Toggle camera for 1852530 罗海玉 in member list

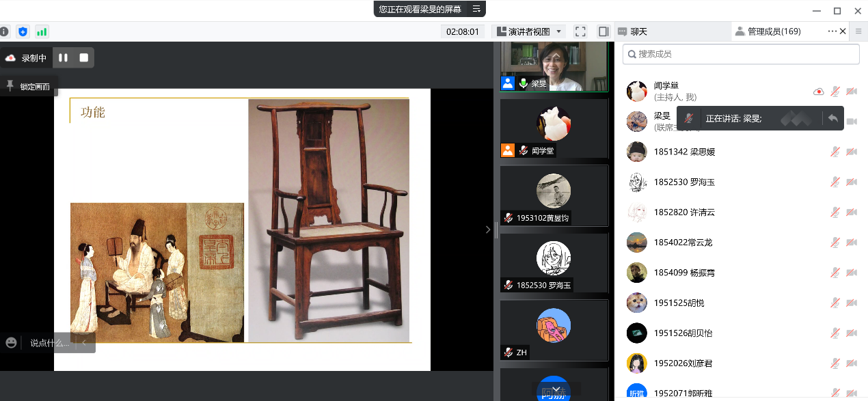point(852,182)
